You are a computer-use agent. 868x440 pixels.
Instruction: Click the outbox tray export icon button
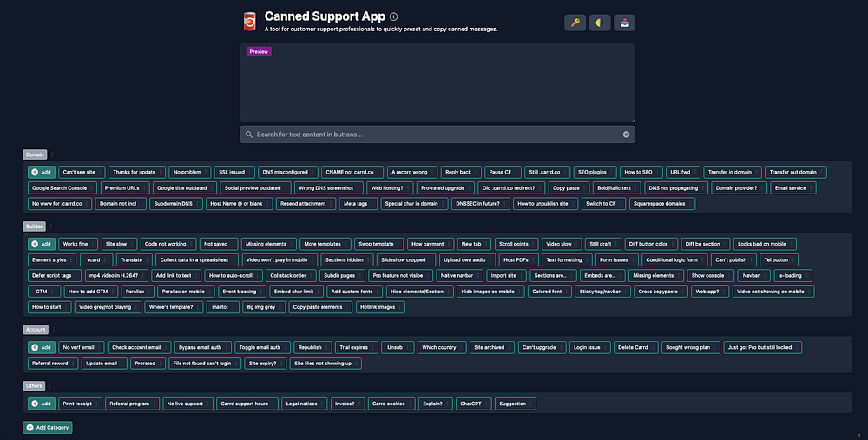tap(624, 23)
